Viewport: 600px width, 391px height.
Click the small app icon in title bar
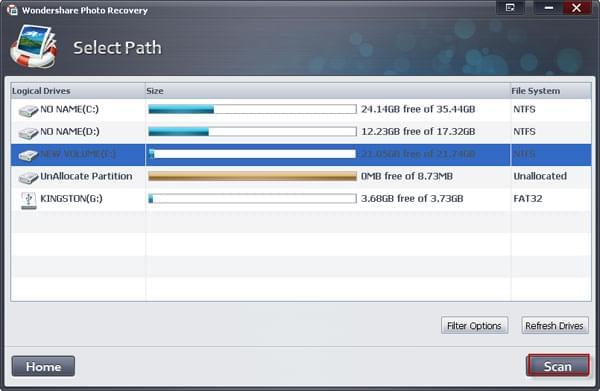pyautogui.click(x=12, y=10)
